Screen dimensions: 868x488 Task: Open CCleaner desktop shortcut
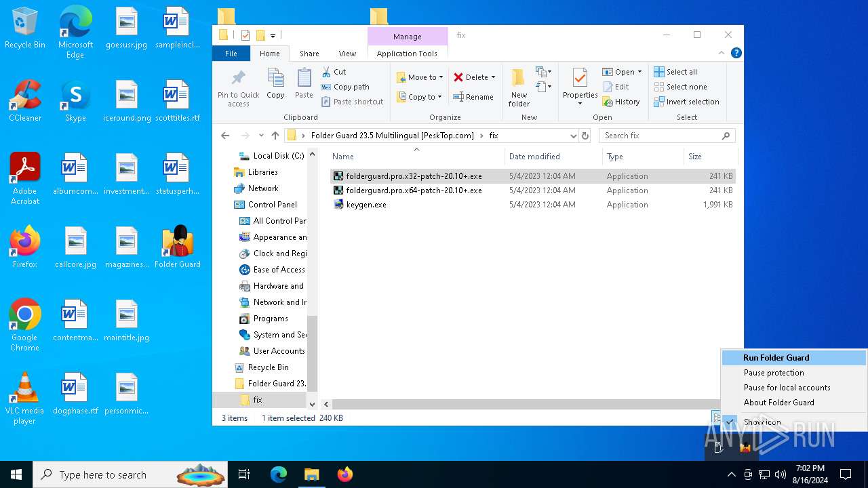[25, 102]
